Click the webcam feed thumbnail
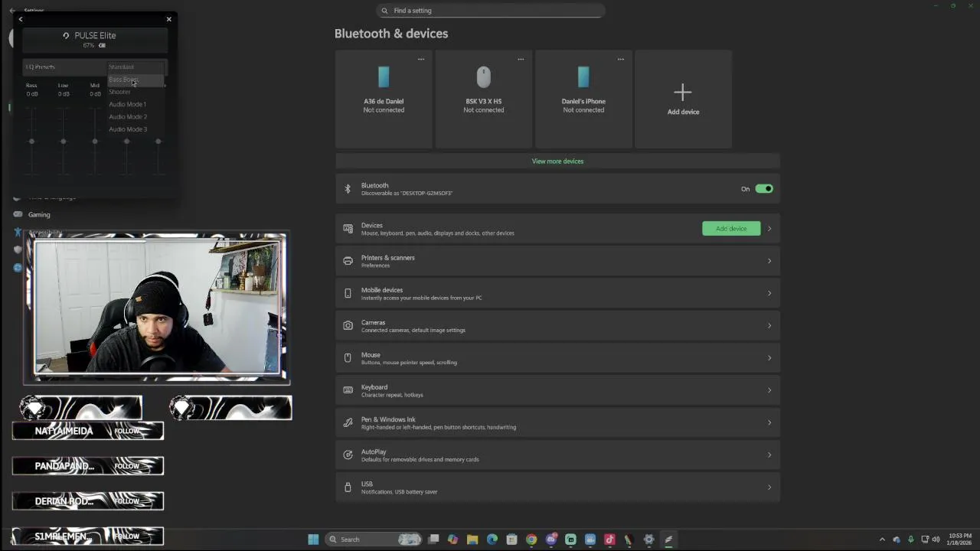Screen dimensions: 980x551 tap(158, 309)
